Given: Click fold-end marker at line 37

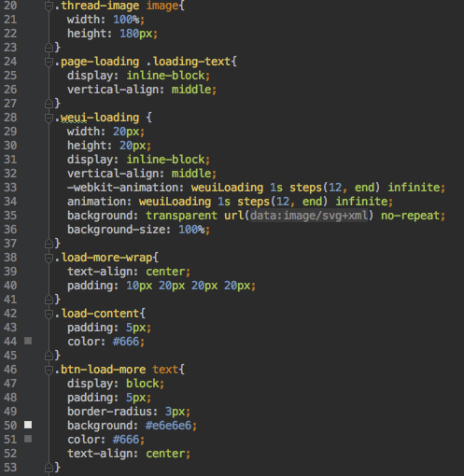Looking at the screenshot, I should point(49,244).
